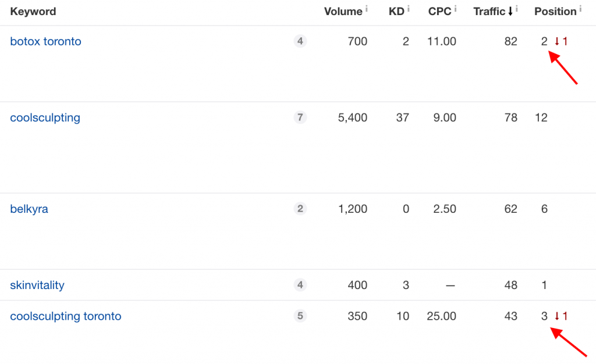Open the Volume column info icon

coord(367,8)
